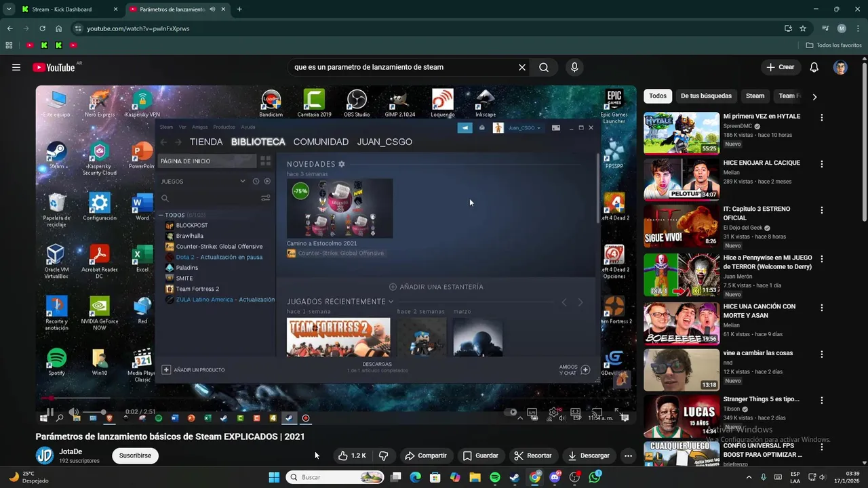The width and height of the screenshot is (868, 488).
Task: Open YouTube notifications bell
Action: [x=814, y=67]
